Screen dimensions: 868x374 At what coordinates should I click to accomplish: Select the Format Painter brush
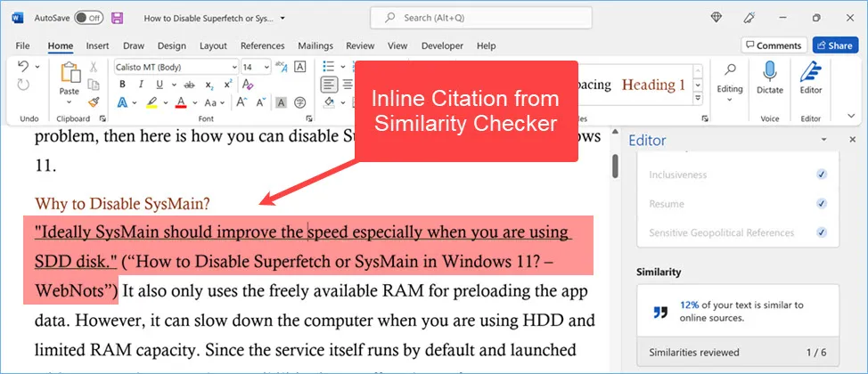(94, 102)
